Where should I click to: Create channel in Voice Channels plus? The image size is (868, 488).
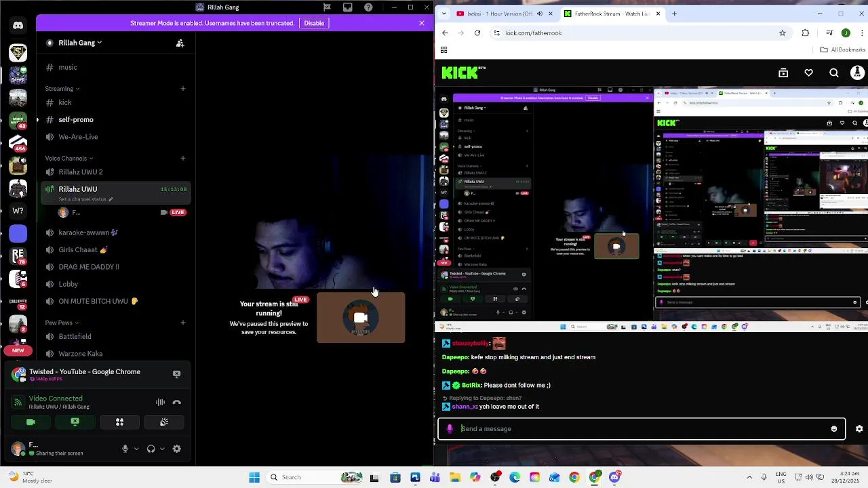point(183,159)
